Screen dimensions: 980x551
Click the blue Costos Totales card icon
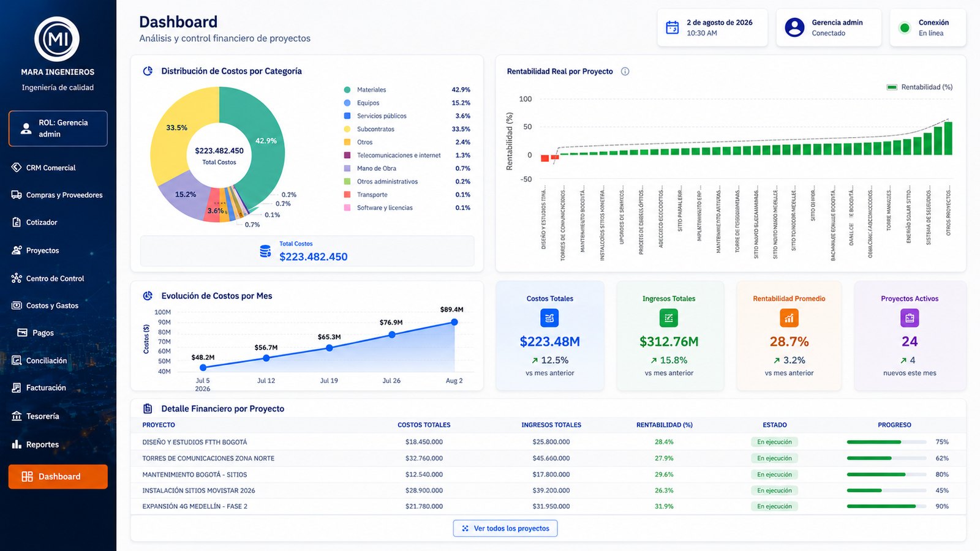pos(549,318)
